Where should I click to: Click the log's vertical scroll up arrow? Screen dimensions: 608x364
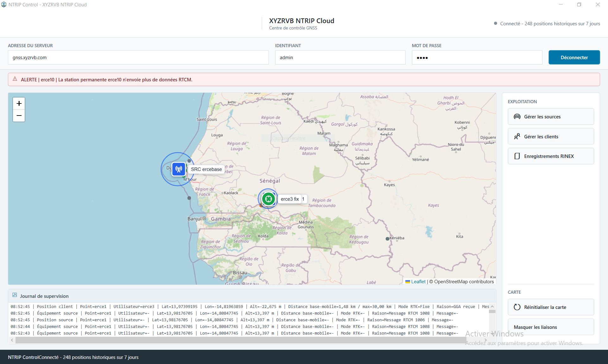tap(492, 306)
